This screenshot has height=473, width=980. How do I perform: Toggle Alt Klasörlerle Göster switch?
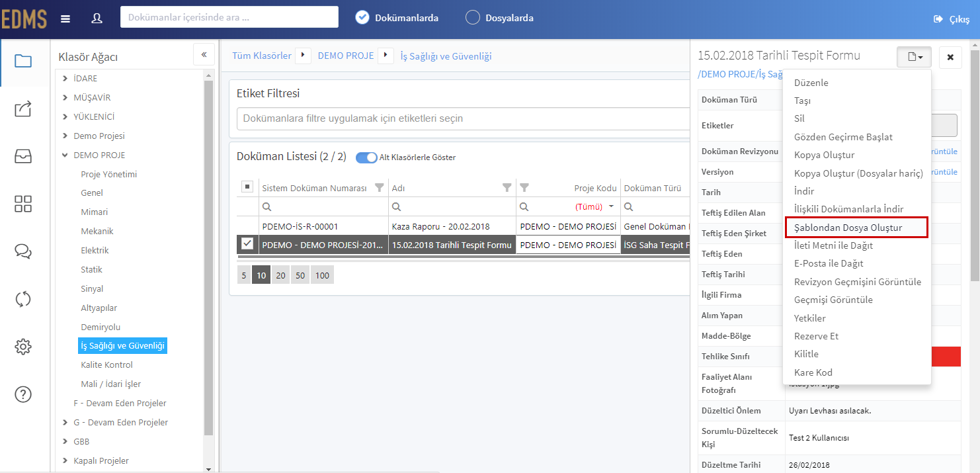coord(366,157)
